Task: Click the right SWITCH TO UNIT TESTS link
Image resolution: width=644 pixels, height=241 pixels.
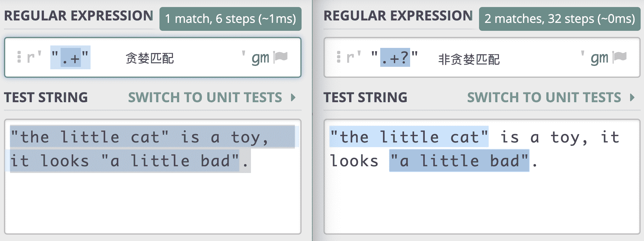Action: point(544,98)
